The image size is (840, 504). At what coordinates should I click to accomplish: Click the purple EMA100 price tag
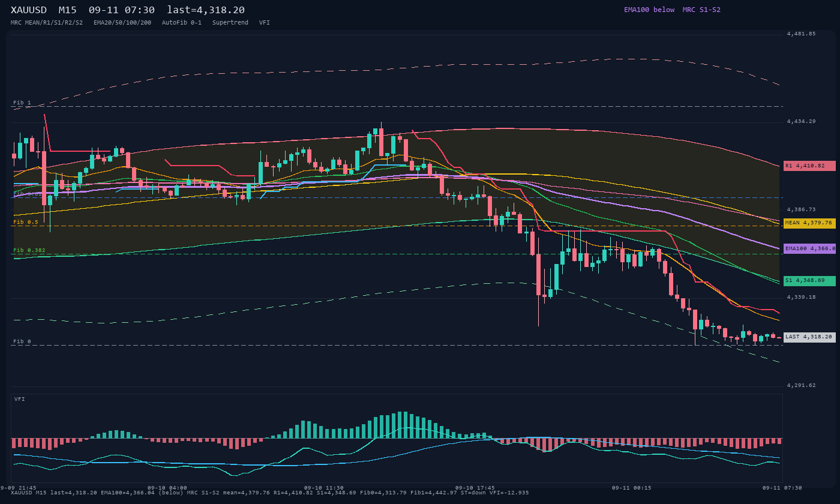coord(809,248)
